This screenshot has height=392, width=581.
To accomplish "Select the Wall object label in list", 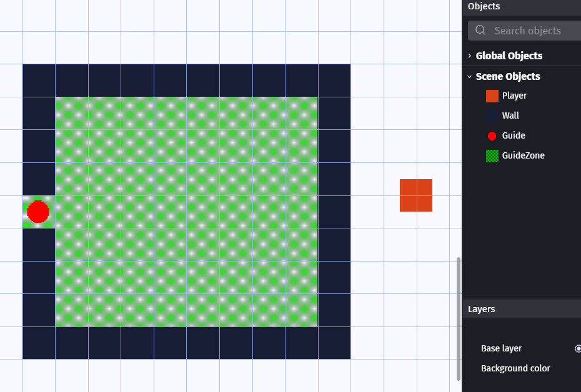I will point(510,115).
